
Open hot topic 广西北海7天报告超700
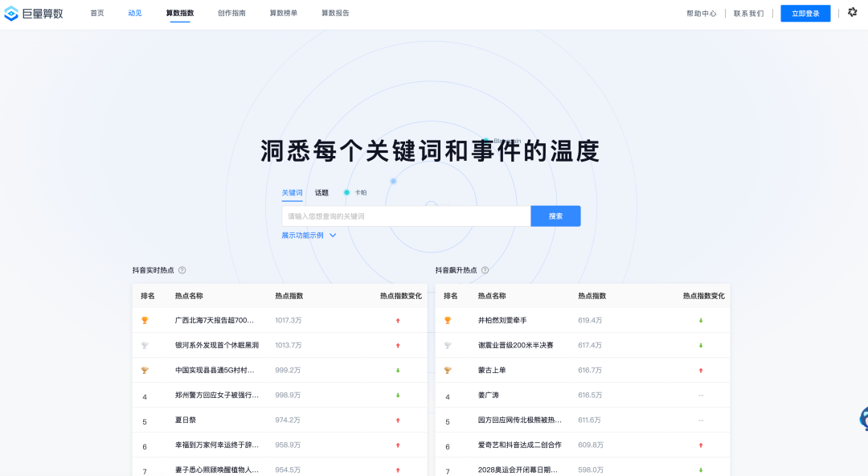215,320
